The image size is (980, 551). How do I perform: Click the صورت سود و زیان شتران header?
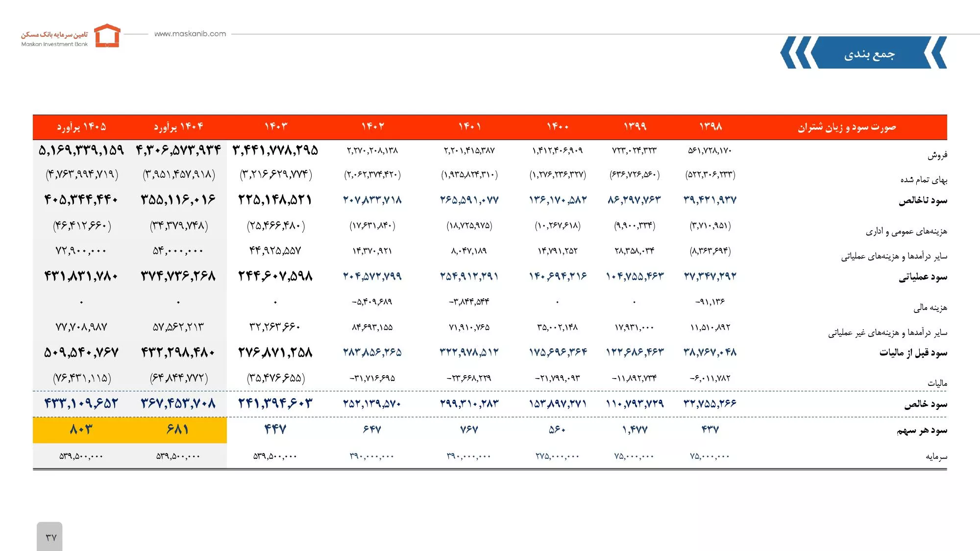click(847, 127)
